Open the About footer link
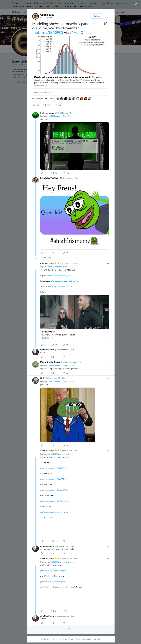The image size is (141, 644). click(x=55, y=639)
